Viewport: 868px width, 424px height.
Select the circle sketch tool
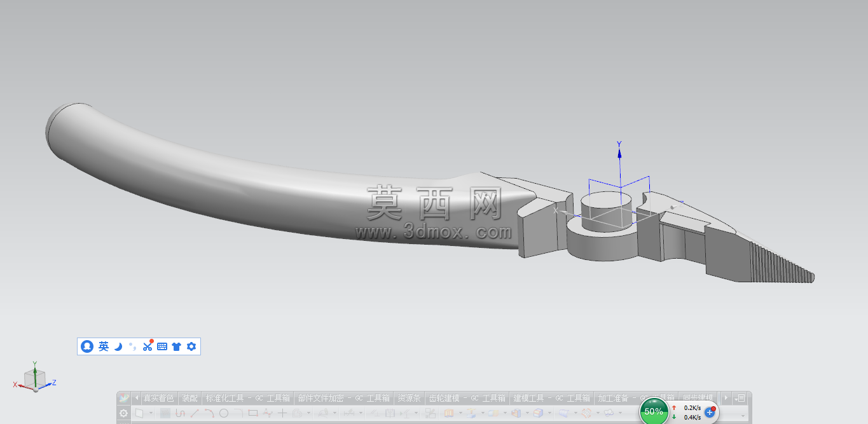click(x=224, y=413)
